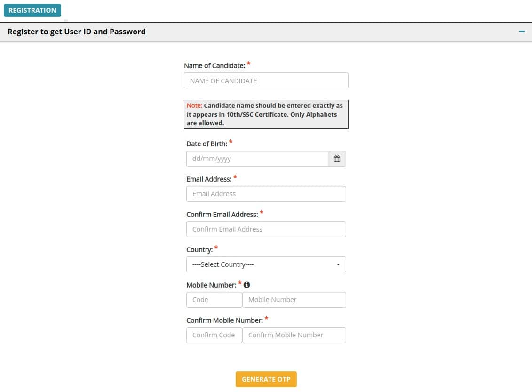Click the dropdown arrow on Select Country
This screenshot has height=392, width=532.
(x=338, y=264)
